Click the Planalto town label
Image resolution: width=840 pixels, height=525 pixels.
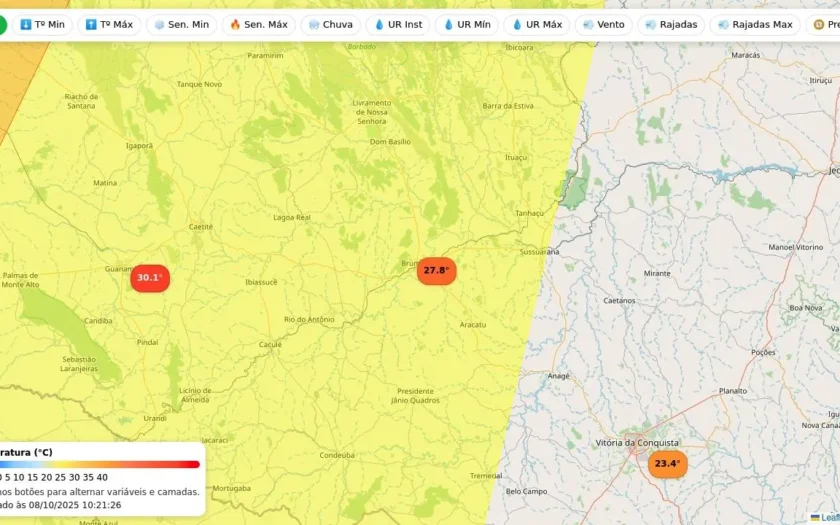733,391
